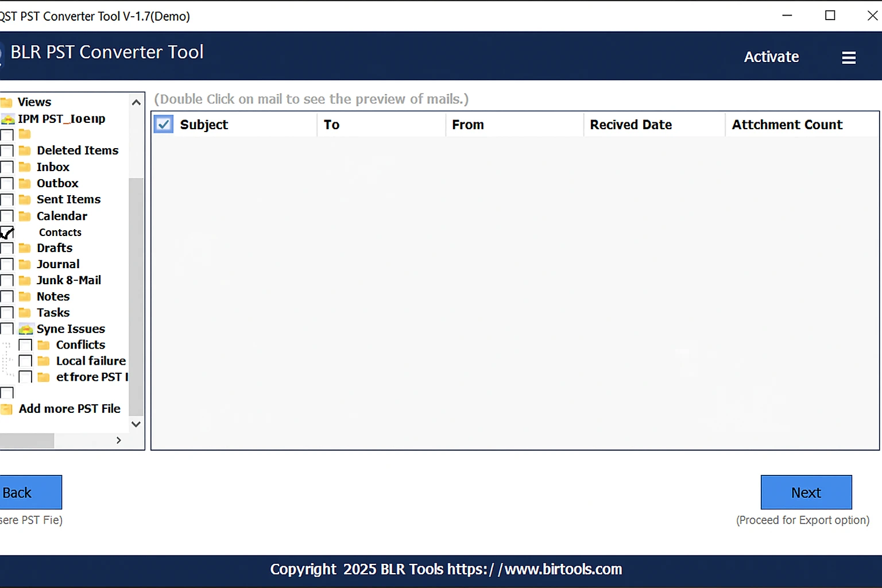Click the Deleted Items folder icon
Image resolution: width=882 pixels, height=588 pixels.
(25, 150)
